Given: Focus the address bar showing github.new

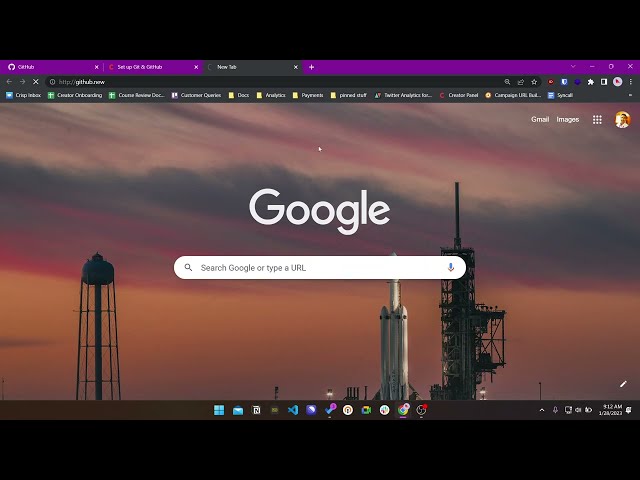Looking at the screenshot, I should click(x=278, y=82).
